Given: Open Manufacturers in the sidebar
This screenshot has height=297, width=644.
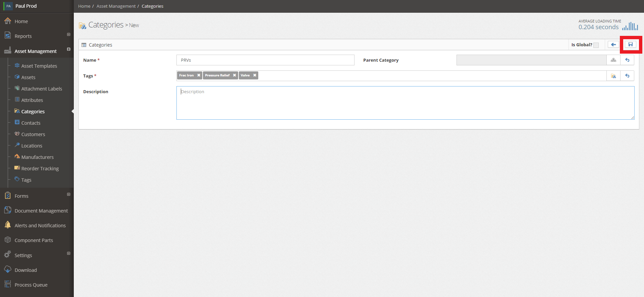Looking at the screenshot, I should click(x=37, y=157).
